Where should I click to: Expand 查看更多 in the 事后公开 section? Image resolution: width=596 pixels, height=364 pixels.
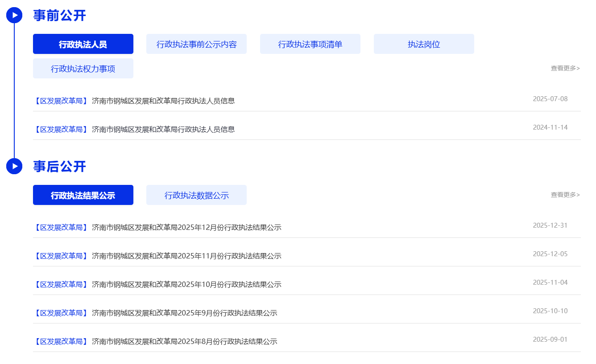565,195
